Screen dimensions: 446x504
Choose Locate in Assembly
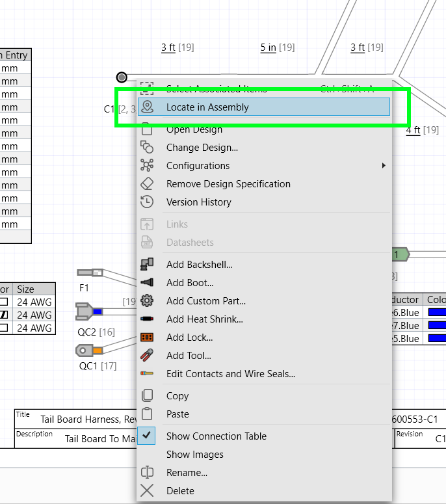pyautogui.click(x=264, y=107)
